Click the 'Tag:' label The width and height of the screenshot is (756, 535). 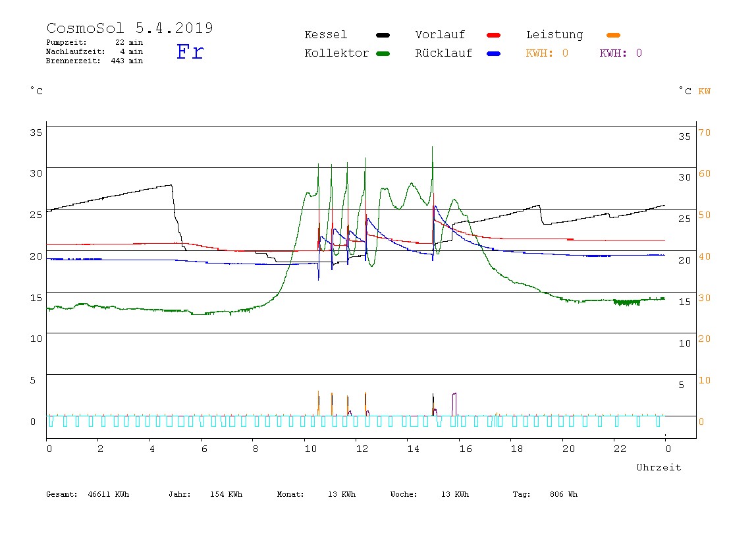point(522,494)
